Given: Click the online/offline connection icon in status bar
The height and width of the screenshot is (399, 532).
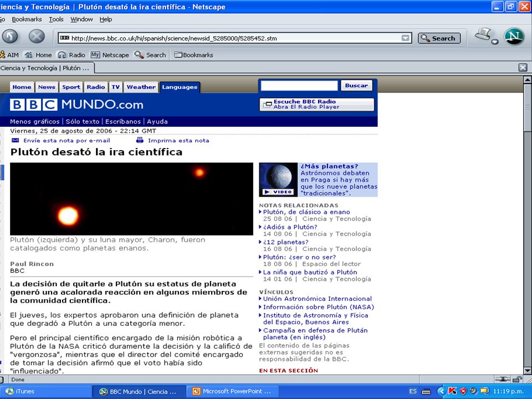Looking at the screenshot, I should [503, 379].
